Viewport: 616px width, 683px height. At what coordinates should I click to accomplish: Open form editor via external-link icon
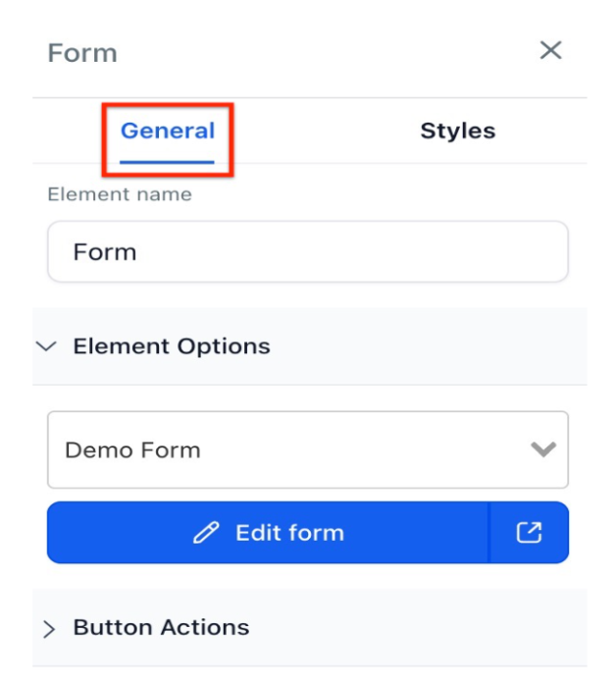coord(529,532)
